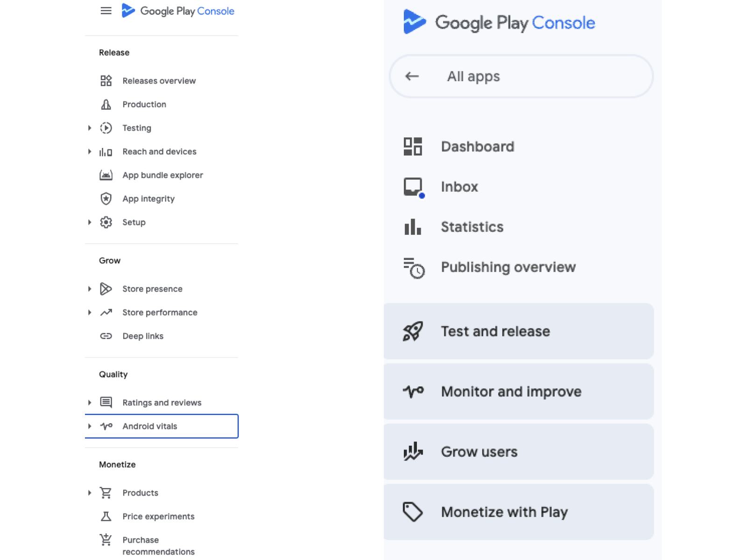Click the Inbox icon with notification dot
747x560 pixels.
point(414,188)
